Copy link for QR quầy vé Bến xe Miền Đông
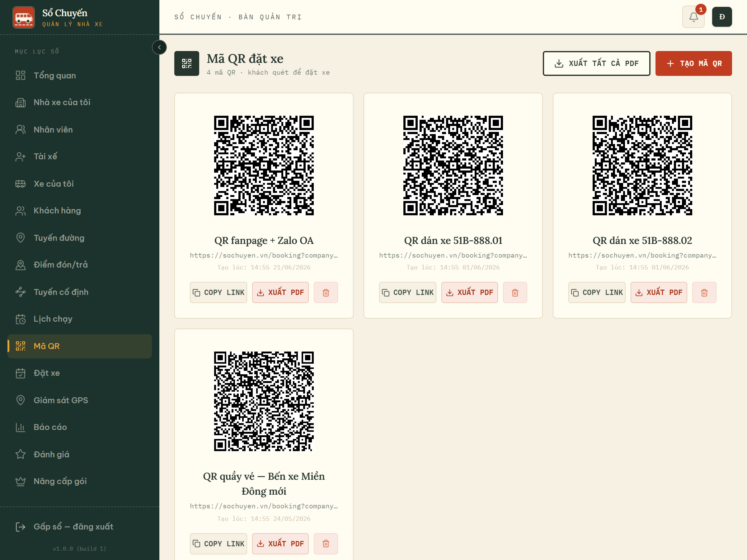This screenshot has width=747, height=560. click(218, 544)
